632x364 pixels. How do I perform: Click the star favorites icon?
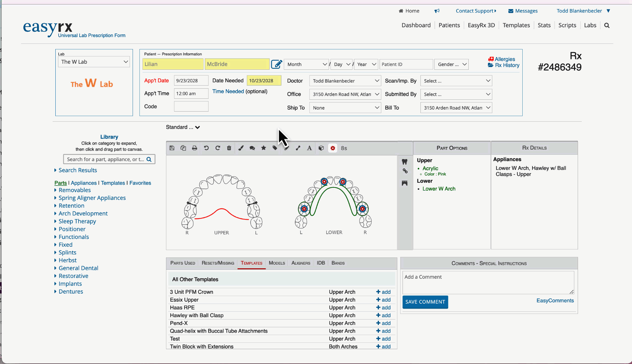click(264, 148)
